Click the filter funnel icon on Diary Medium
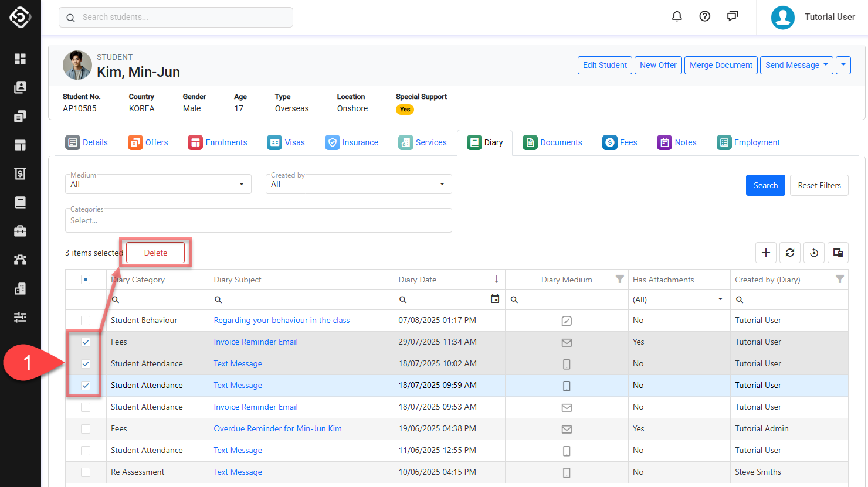The image size is (868, 487). click(619, 280)
